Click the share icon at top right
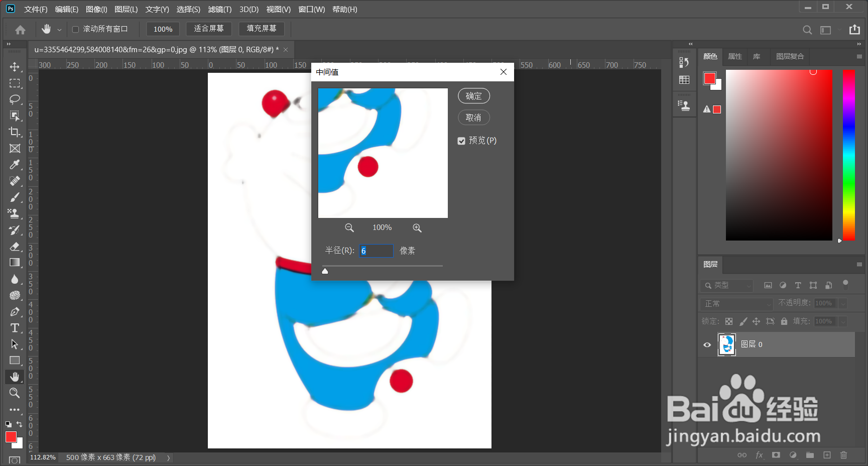868x466 pixels. coord(854,30)
